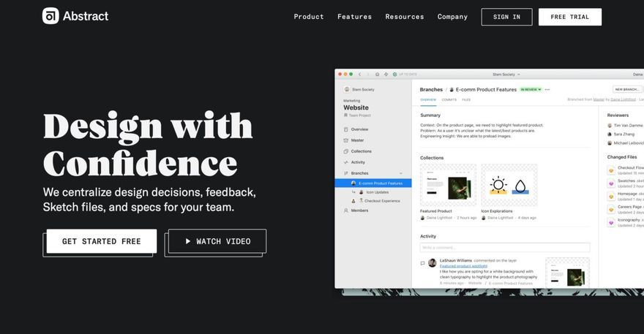
Task: Click the SIGN IN button
Action: 507,17
